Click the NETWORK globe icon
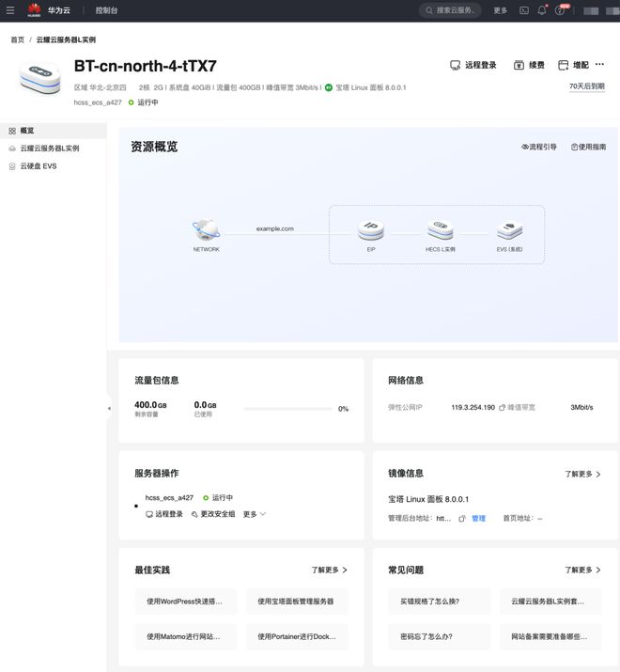The width and height of the screenshot is (620, 672). (206, 230)
